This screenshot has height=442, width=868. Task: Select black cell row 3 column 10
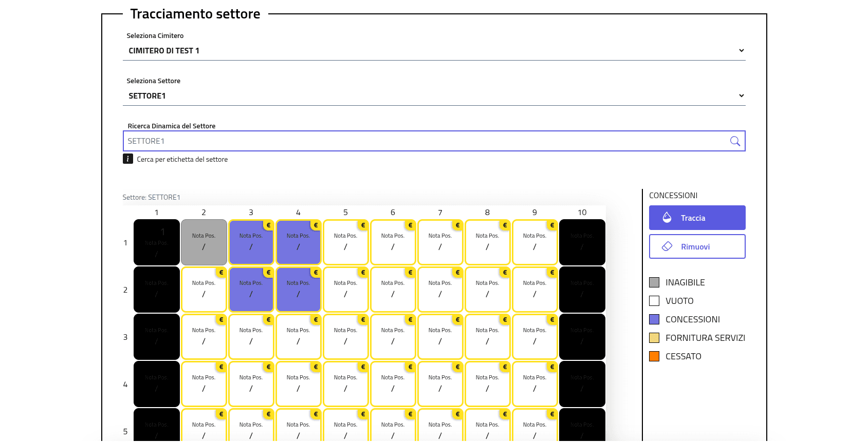coord(582,337)
